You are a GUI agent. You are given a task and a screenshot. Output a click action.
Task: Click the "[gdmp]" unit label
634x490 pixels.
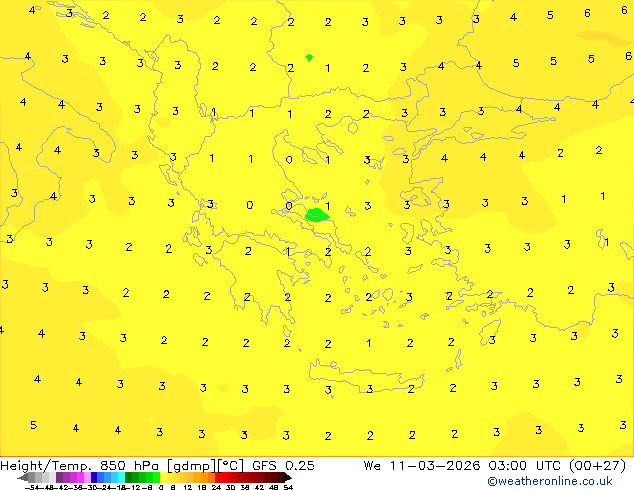pyautogui.click(x=191, y=466)
